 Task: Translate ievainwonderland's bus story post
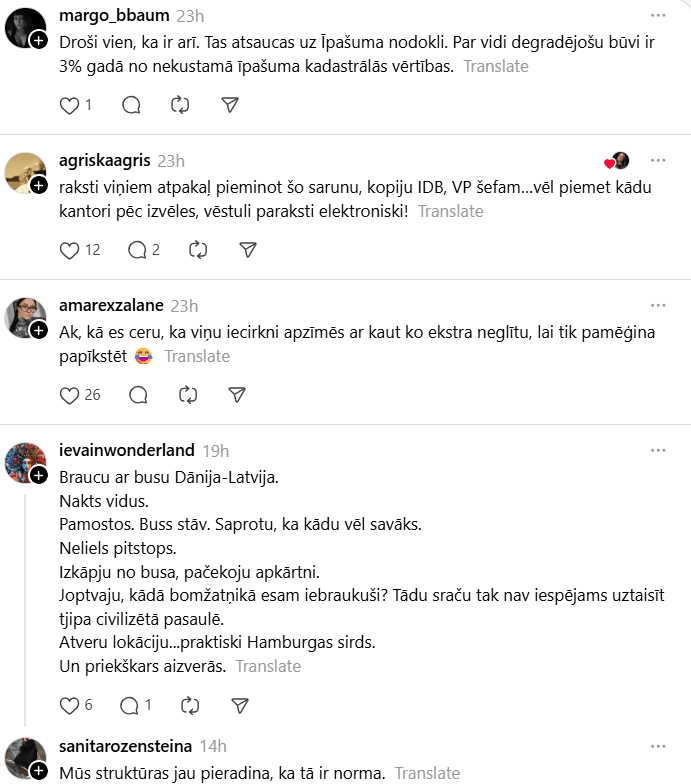[x=267, y=666]
